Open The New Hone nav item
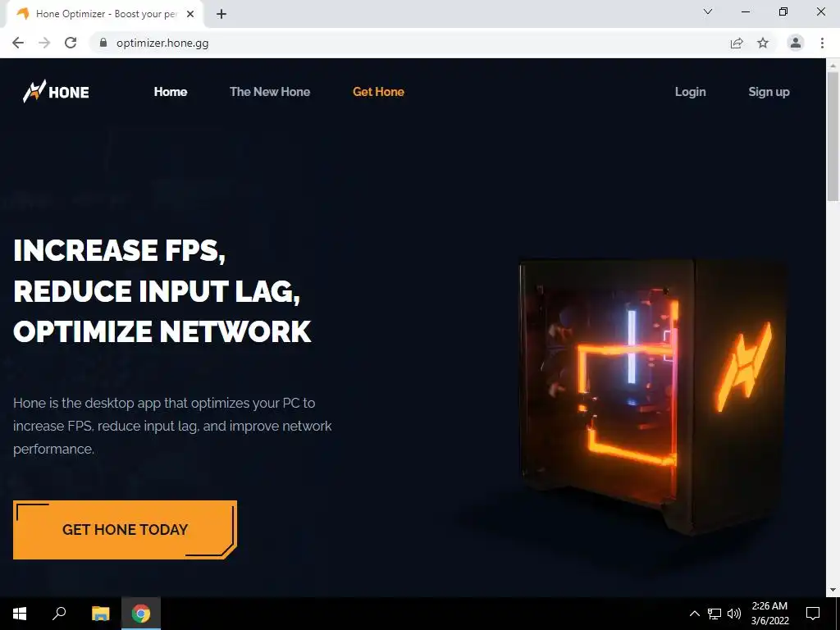Screen dimensions: 840x630 pos(270,92)
